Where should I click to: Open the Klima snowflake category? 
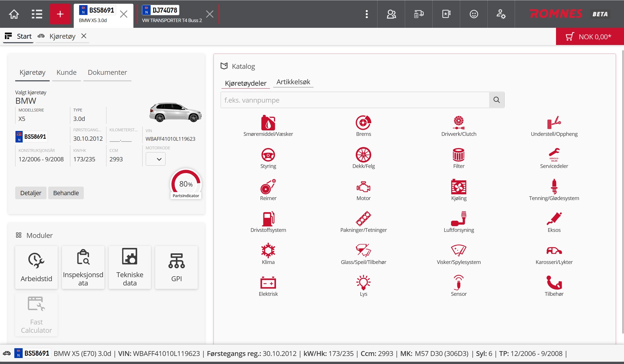[268, 251]
